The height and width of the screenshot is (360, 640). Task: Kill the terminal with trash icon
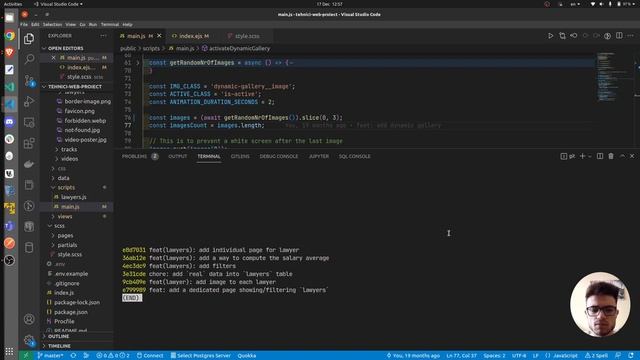point(611,156)
